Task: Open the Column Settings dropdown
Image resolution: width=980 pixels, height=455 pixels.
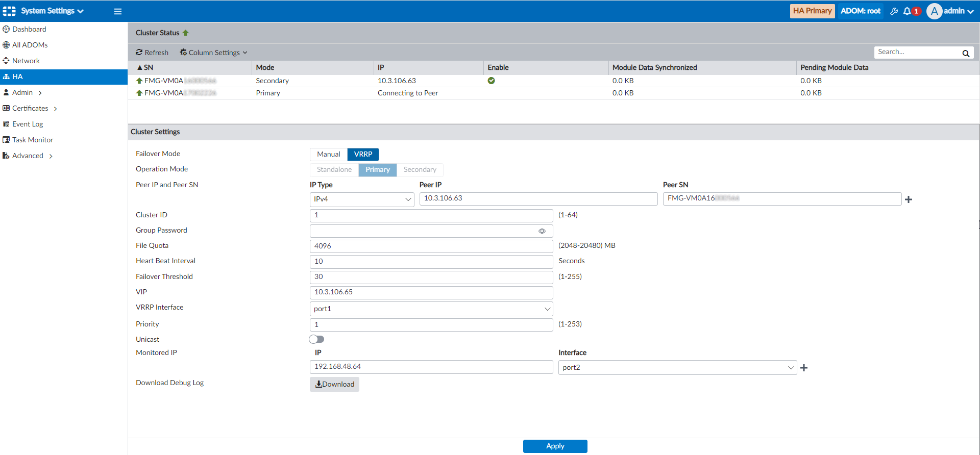Action: [213, 53]
